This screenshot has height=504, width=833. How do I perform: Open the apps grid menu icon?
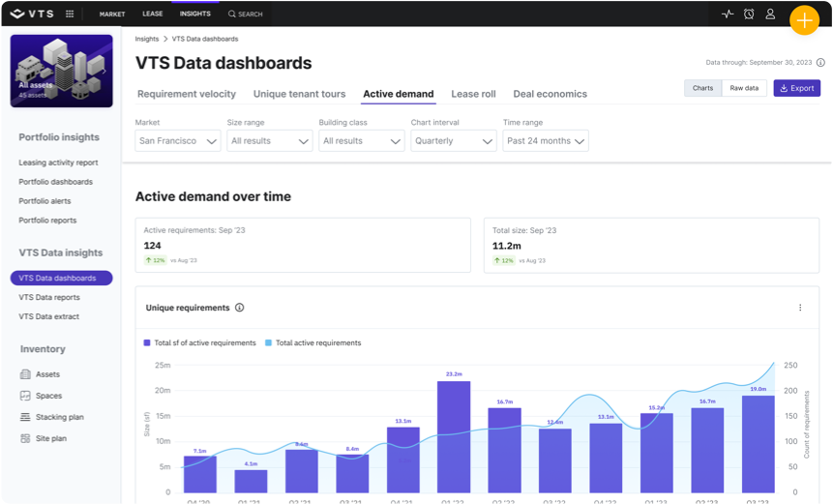(70, 15)
